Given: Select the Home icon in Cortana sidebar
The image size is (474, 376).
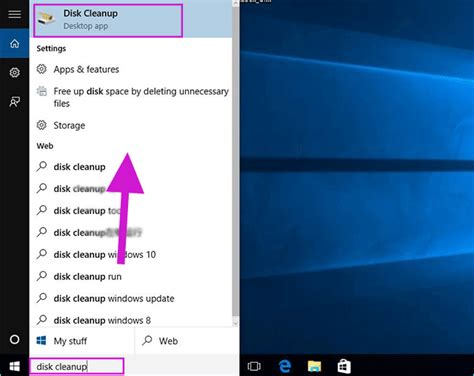Looking at the screenshot, I should [14, 43].
